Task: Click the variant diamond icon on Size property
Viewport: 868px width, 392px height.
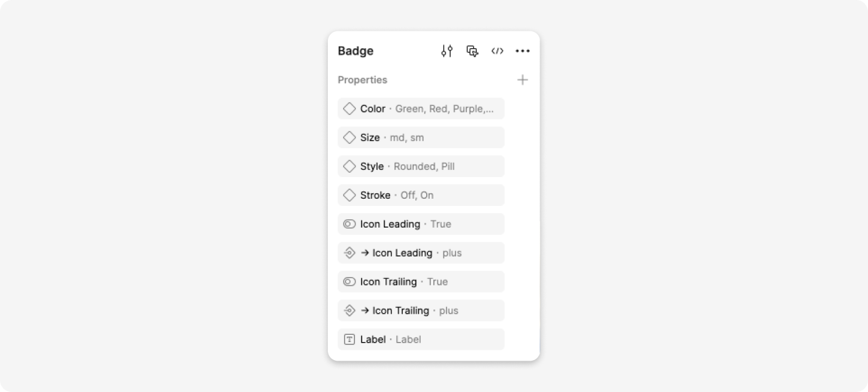Action: point(350,137)
